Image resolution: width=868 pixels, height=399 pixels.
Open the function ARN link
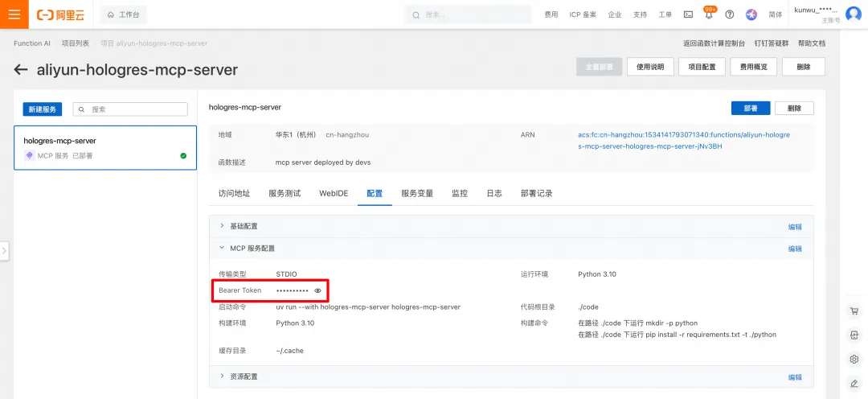(x=684, y=141)
